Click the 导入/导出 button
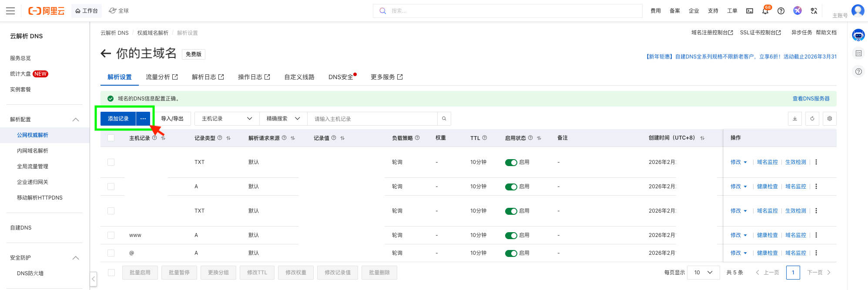Image resolution: width=868 pixels, height=290 pixels. (x=172, y=119)
